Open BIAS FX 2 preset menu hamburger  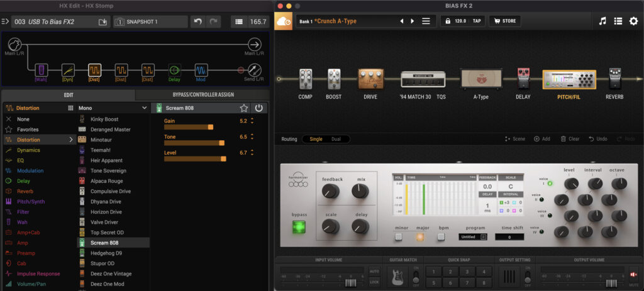[426, 21]
